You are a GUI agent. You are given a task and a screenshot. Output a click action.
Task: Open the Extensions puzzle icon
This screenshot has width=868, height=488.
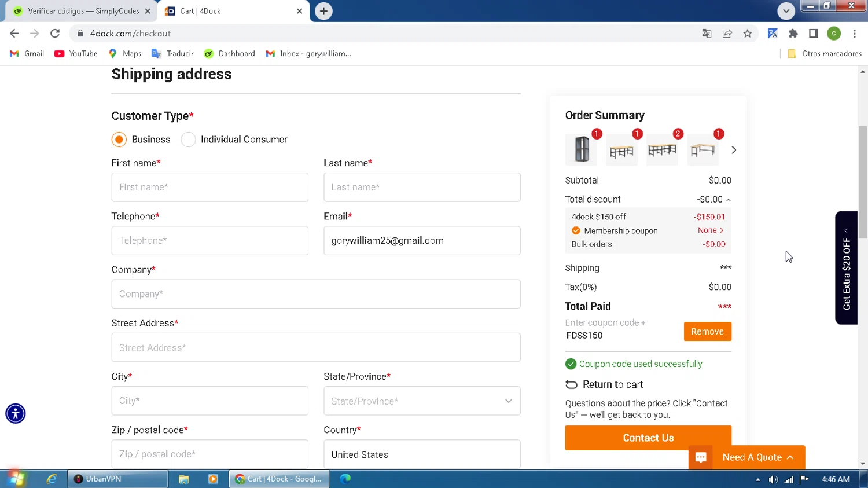pyautogui.click(x=793, y=34)
